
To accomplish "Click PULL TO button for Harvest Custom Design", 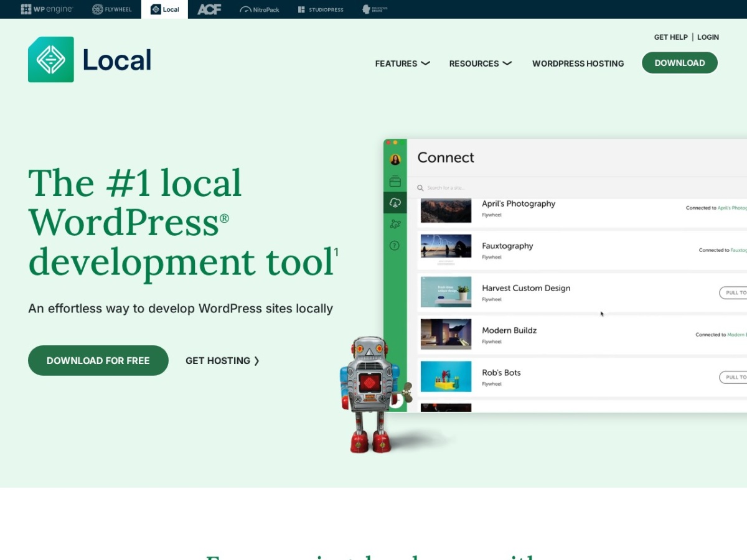I will [x=733, y=292].
